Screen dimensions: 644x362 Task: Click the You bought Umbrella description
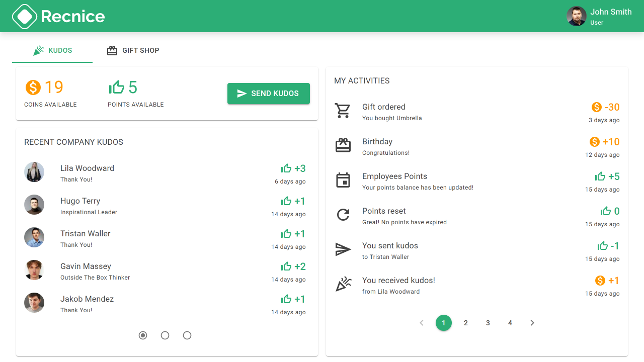(392, 118)
